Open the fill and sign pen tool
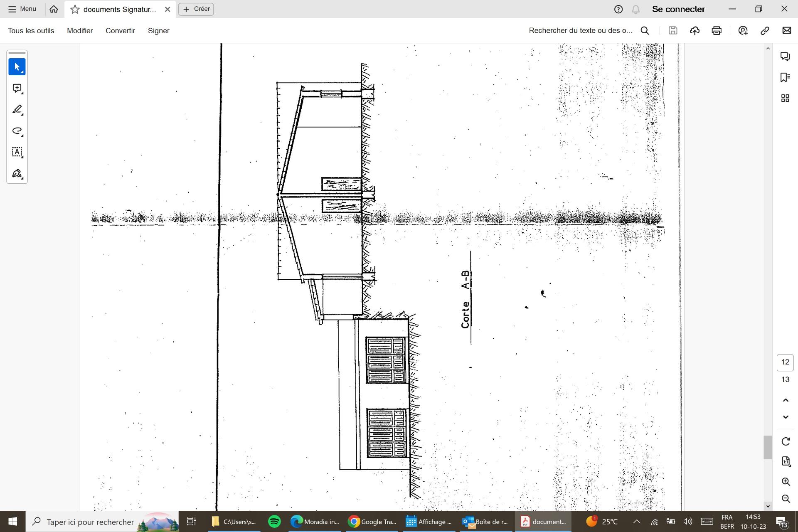This screenshot has width=798, height=532. tap(17, 173)
